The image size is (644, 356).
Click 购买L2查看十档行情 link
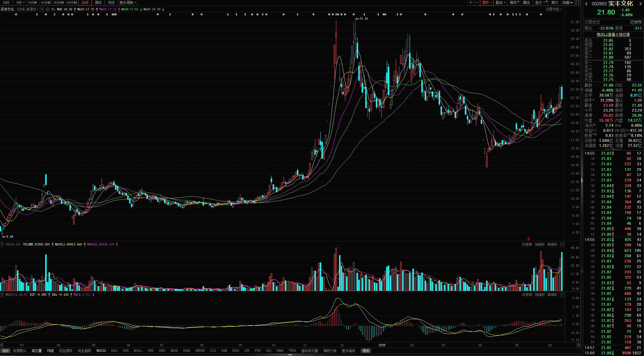(x=613, y=34)
